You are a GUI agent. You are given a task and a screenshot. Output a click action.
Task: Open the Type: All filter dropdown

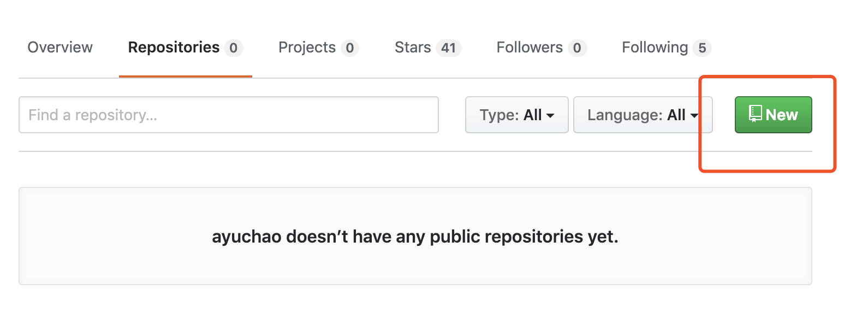(x=516, y=115)
